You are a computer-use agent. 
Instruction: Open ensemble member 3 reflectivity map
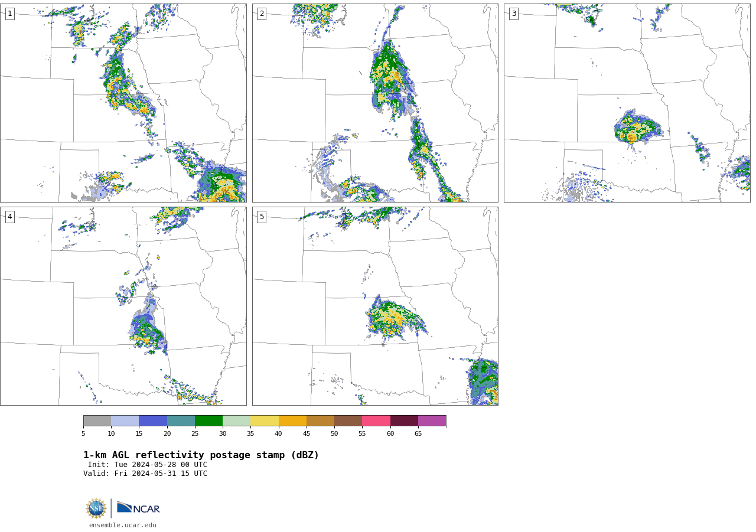coord(627,103)
